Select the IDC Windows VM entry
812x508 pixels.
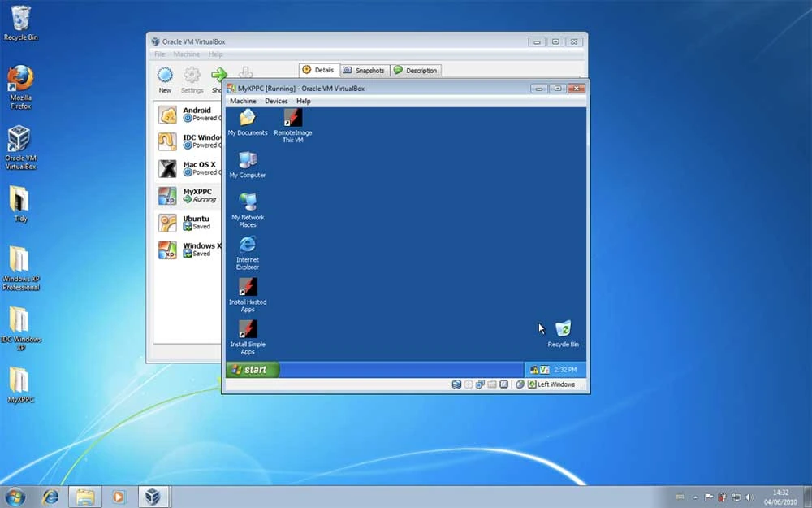188,141
